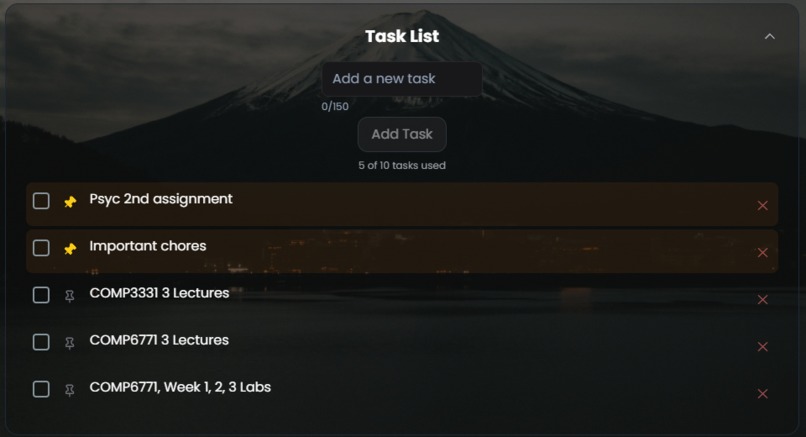This screenshot has width=806, height=437.
Task: Unpin the Important chores task
Action: (x=70, y=249)
